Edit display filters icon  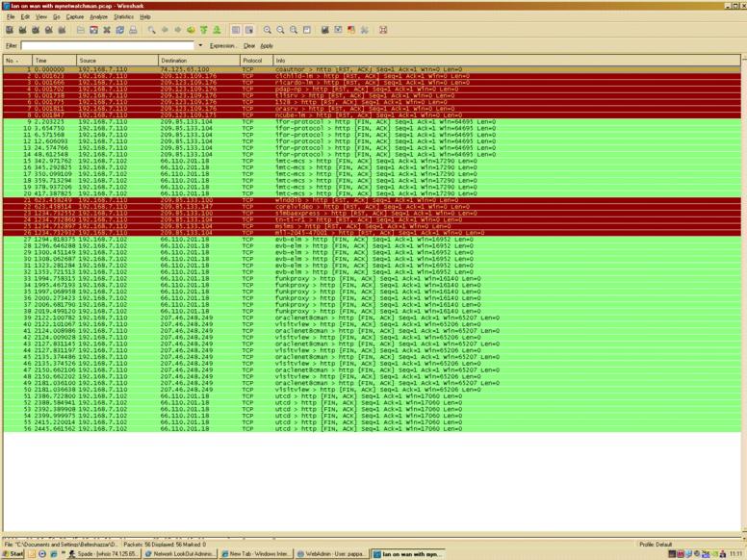tap(338, 30)
